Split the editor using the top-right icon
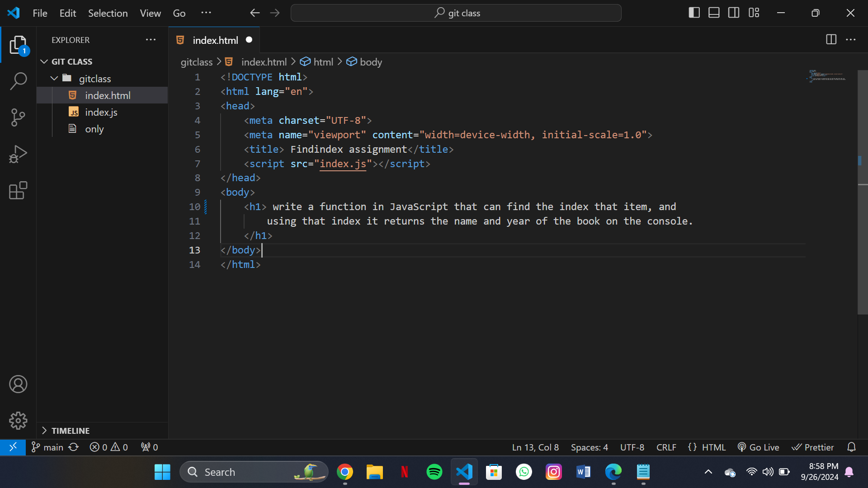The width and height of the screenshot is (868, 488). [831, 40]
